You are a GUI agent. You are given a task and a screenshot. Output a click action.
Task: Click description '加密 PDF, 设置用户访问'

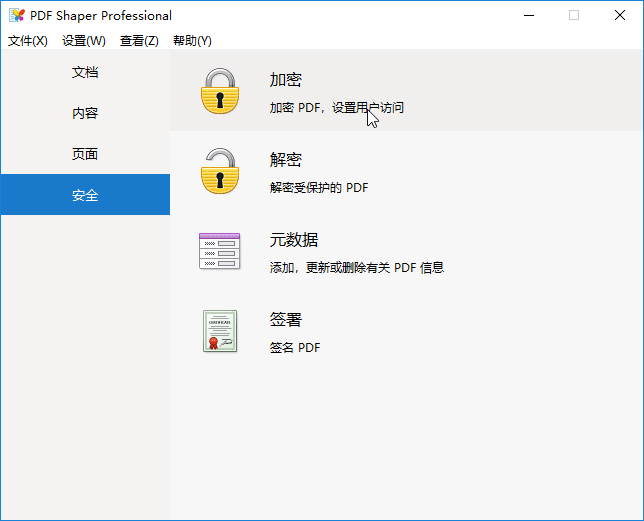click(337, 108)
